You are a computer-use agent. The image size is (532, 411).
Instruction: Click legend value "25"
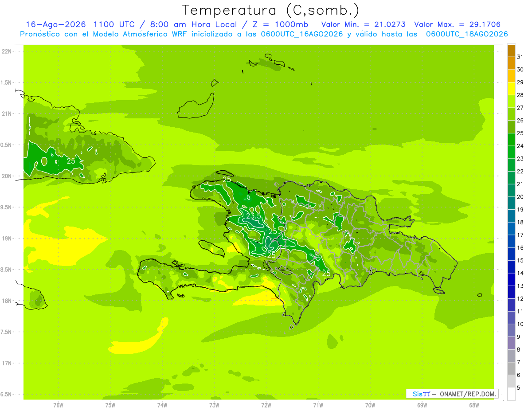click(x=520, y=133)
